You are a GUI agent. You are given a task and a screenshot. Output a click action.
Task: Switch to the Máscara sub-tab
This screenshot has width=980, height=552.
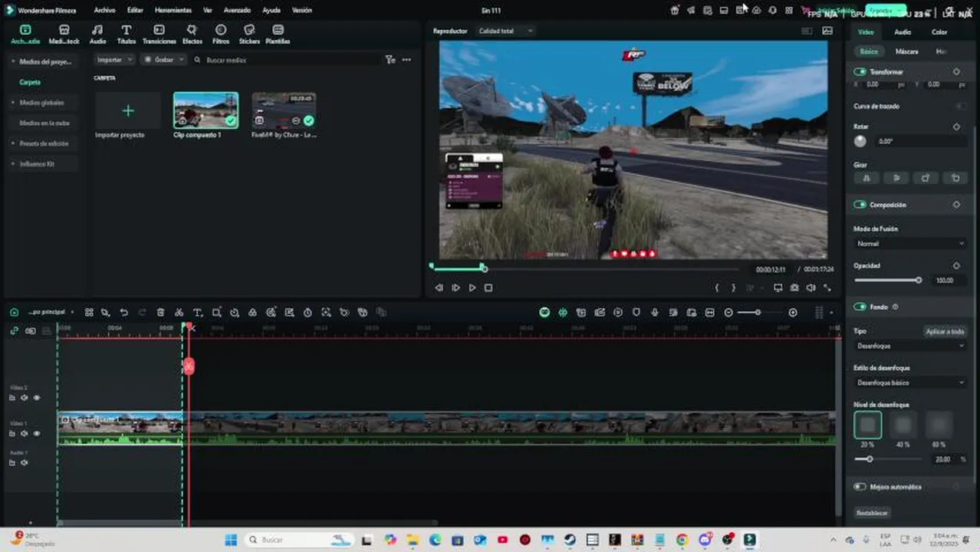coord(906,51)
